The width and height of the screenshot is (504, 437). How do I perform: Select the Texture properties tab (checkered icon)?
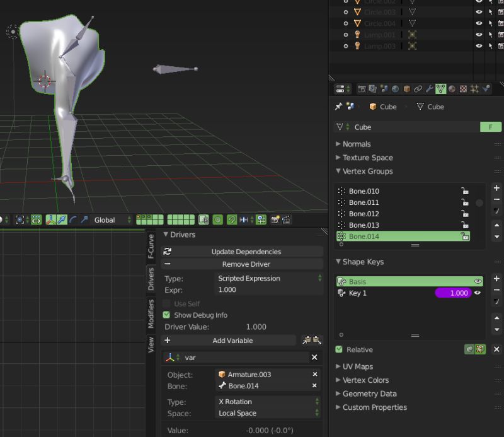(463, 89)
